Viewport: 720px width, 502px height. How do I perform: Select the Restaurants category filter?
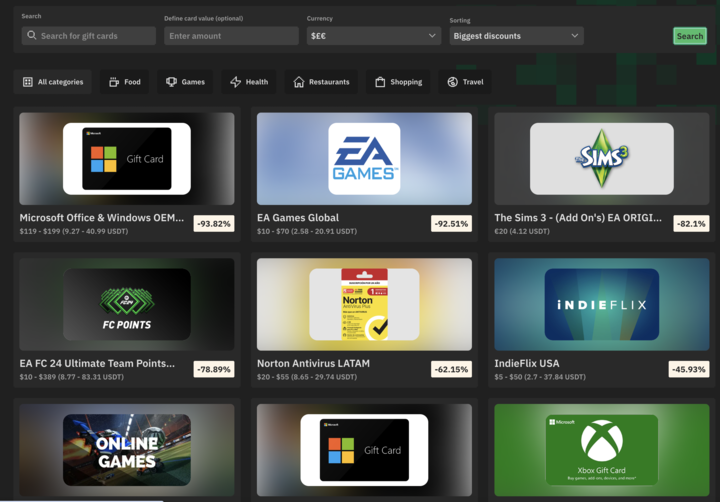point(321,82)
